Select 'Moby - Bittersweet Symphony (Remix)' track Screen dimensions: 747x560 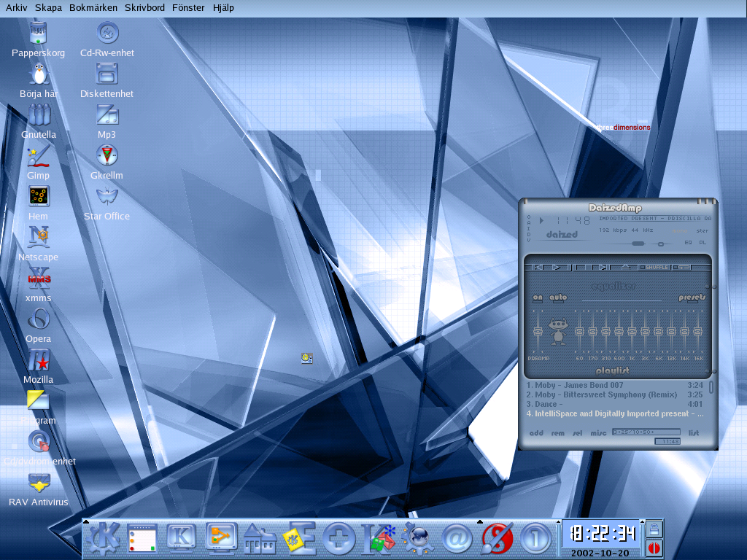click(614, 394)
